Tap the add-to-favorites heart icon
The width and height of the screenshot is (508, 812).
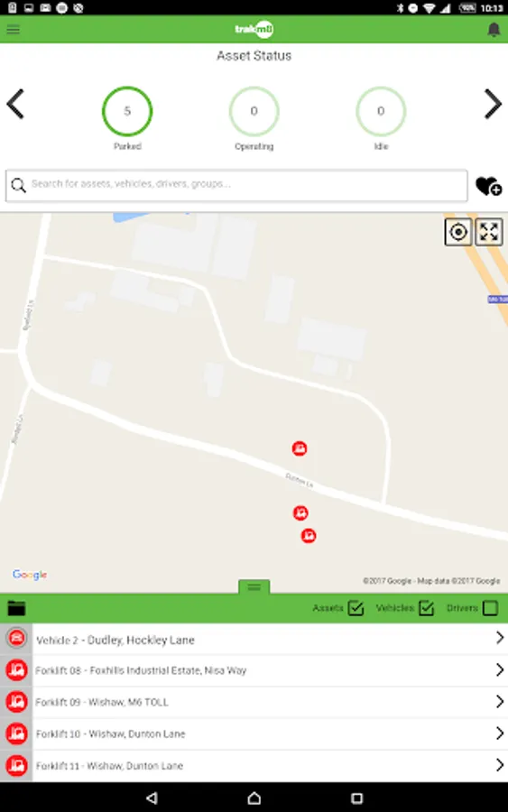[x=488, y=187]
